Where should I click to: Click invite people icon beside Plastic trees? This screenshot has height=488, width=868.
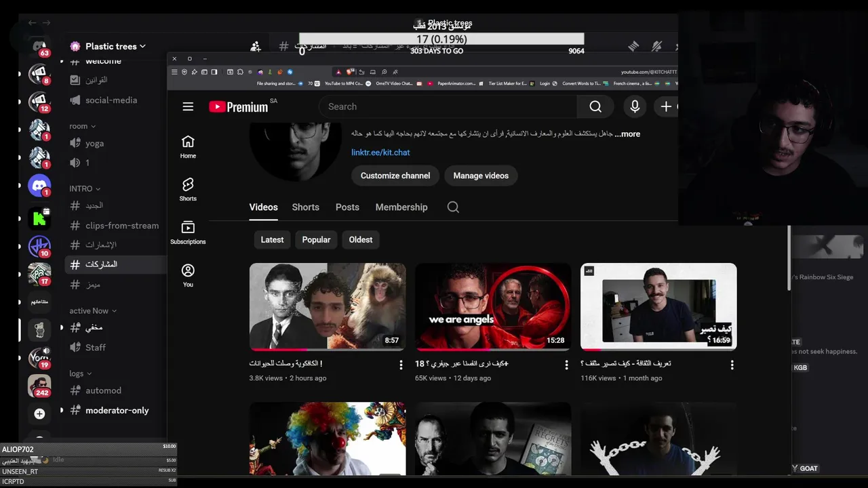pos(255,46)
